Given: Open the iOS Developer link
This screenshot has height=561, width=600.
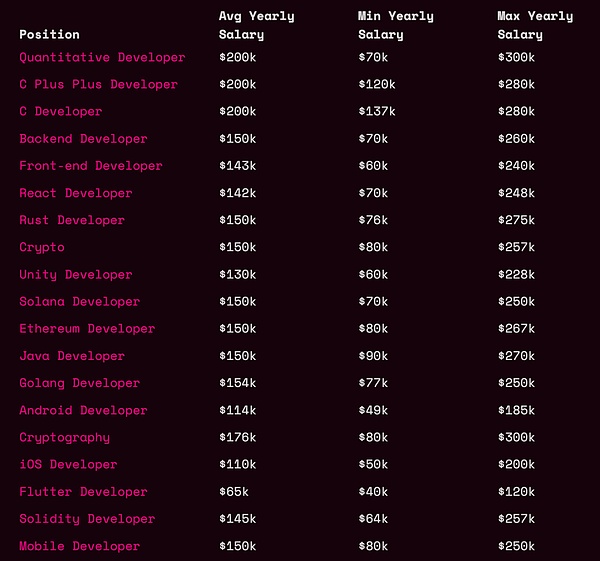Looking at the screenshot, I should tap(68, 464).
